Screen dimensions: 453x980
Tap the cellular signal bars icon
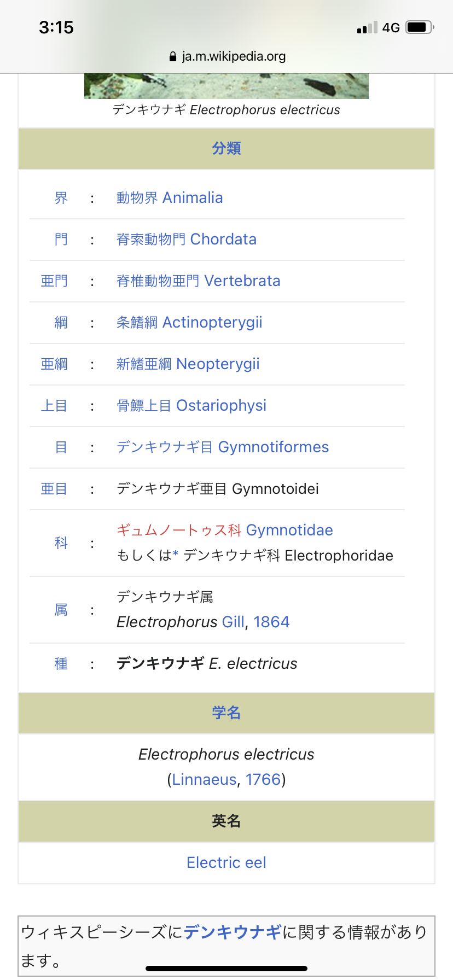tap(367, 28)
